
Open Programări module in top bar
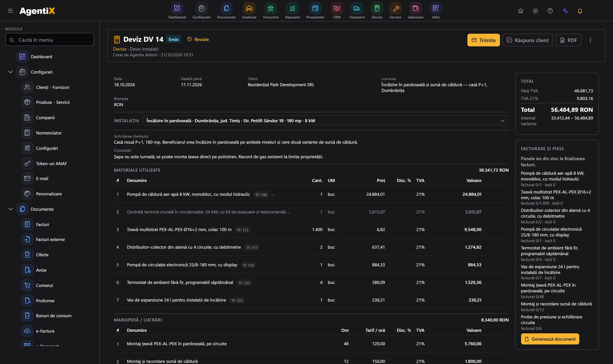(315, 11)
